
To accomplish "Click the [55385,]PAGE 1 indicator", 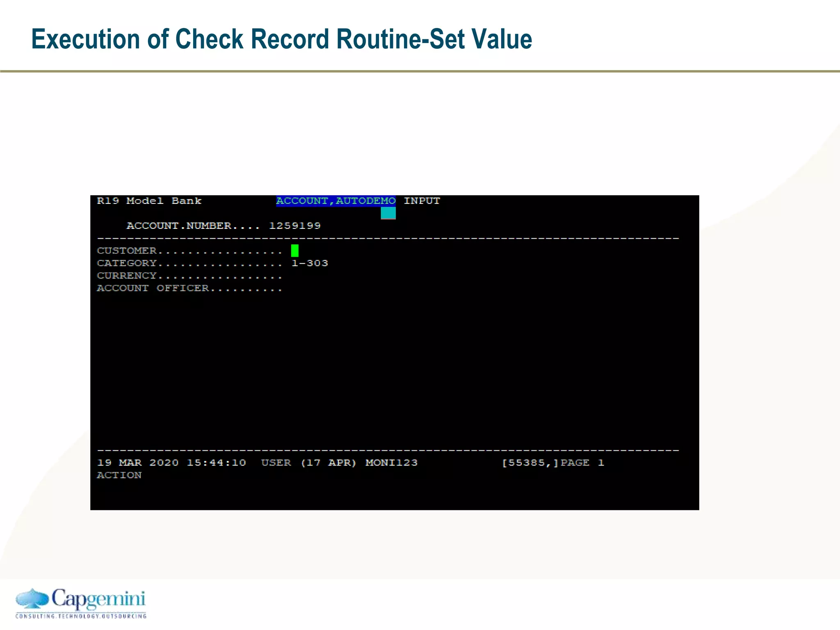I will tap(553, 463).
